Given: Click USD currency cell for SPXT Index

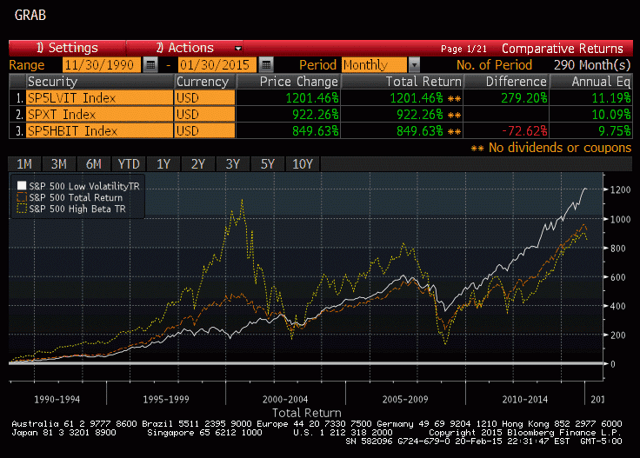Looking at the screenshot, I should (205, 114).
